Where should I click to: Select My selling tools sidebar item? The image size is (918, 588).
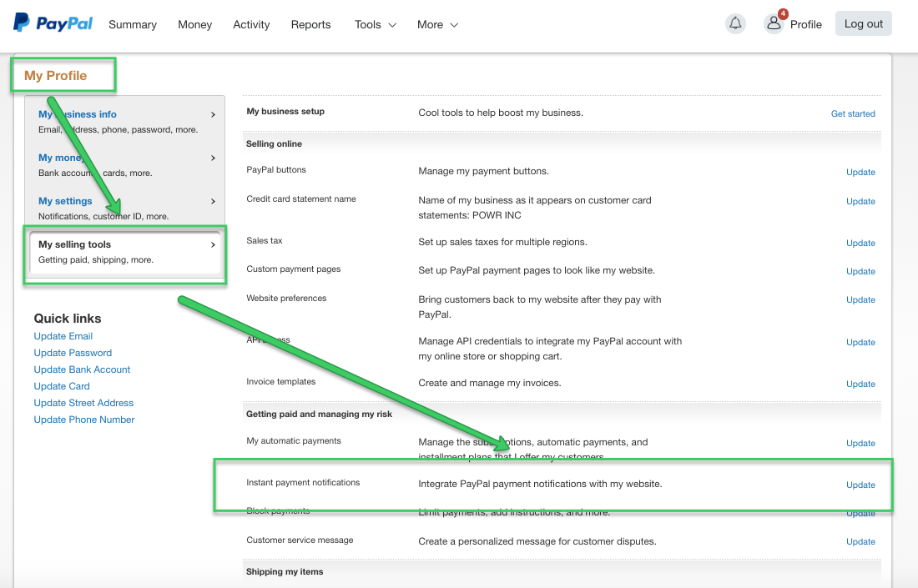pyautogui.click(x=124, y=252)
